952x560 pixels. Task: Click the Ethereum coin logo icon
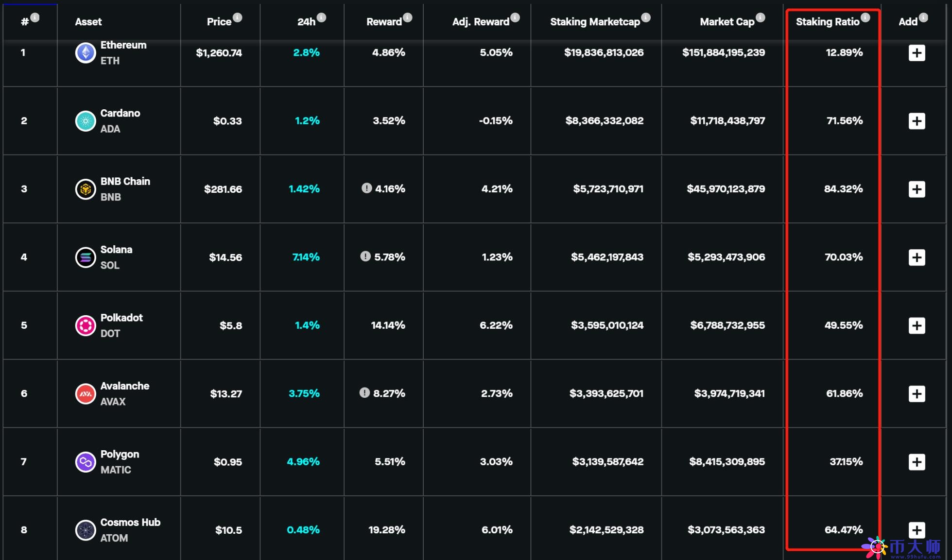(86, 52)
